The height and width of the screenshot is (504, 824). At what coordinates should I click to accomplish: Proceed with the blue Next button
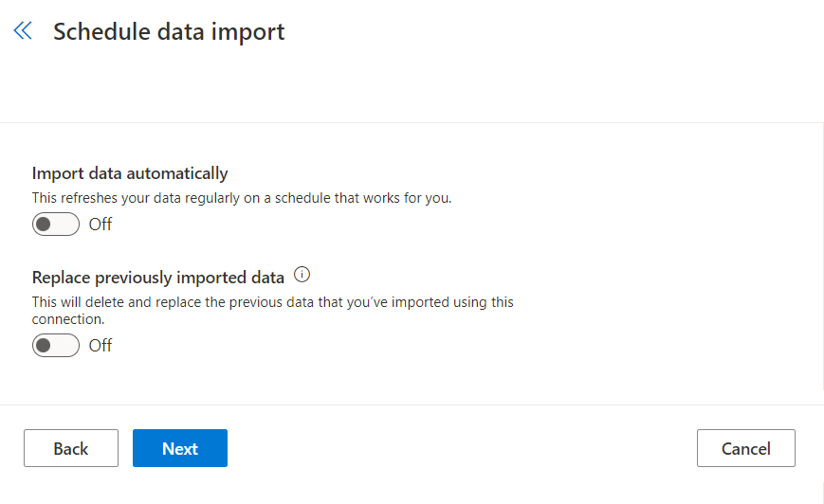click(x=180, y=448)
